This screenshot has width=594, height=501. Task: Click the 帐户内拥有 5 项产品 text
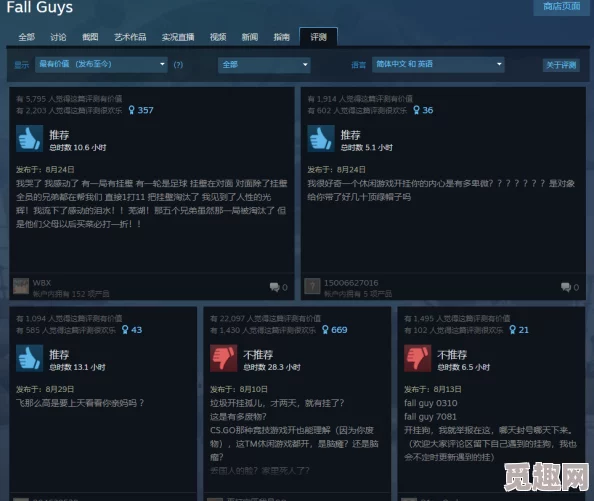pos(358,294)
